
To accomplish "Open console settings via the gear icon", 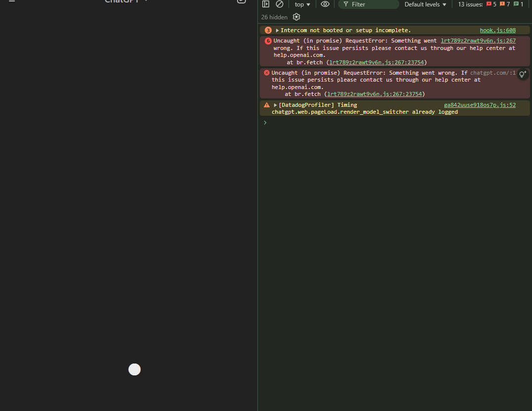I will coord(296,17).
